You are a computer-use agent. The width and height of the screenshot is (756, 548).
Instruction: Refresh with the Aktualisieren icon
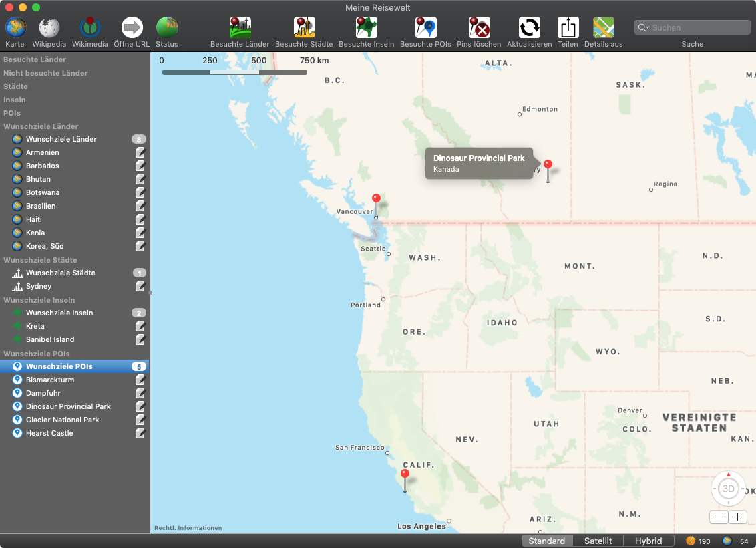pos(529,28)
